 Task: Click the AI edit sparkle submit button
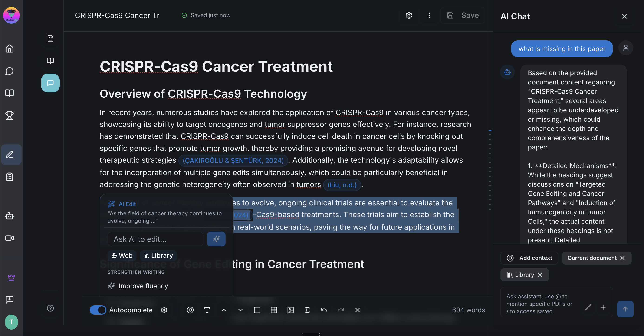point(216,239)
